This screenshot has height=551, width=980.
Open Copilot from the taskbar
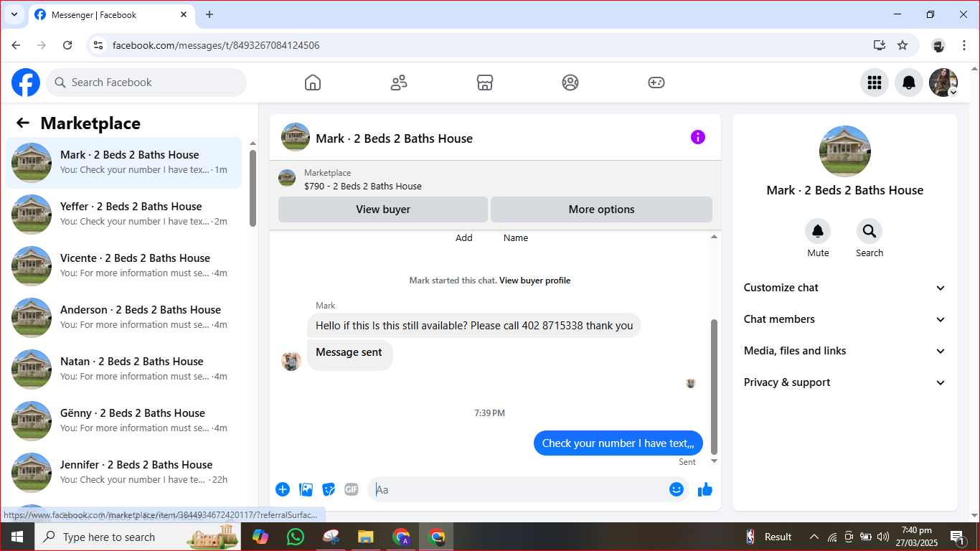(260, 537)
